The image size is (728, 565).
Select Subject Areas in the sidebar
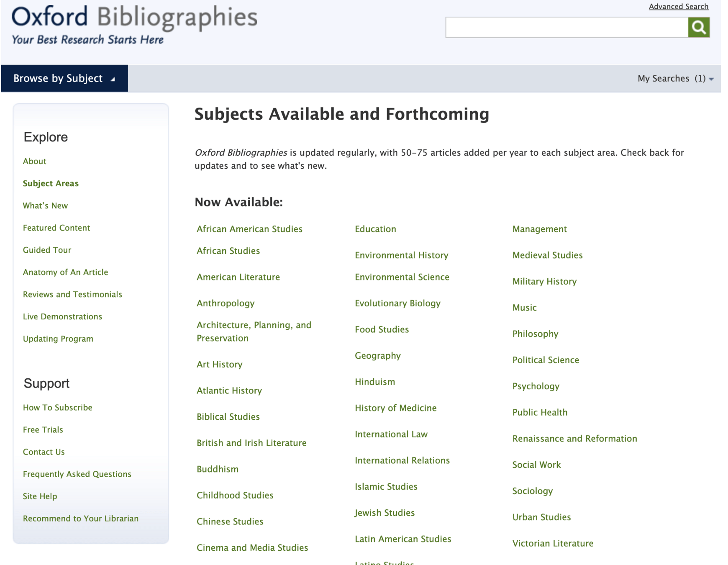point(51,183)
